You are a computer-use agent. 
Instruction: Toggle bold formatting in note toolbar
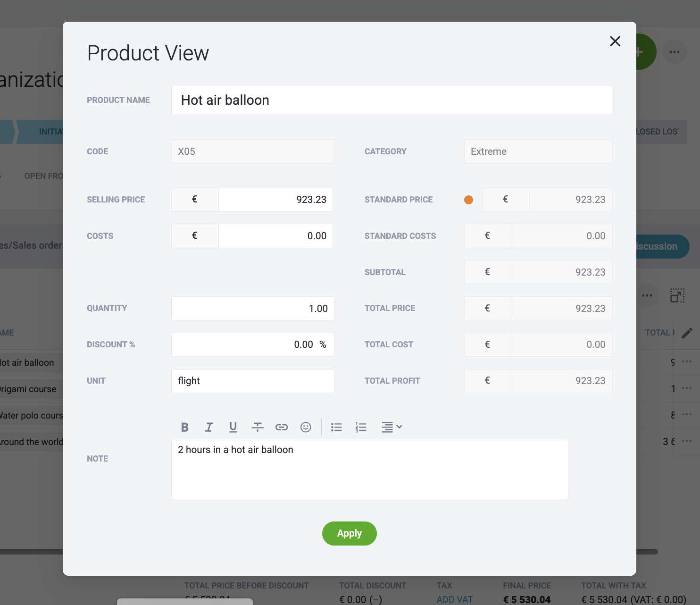[184, 427]
